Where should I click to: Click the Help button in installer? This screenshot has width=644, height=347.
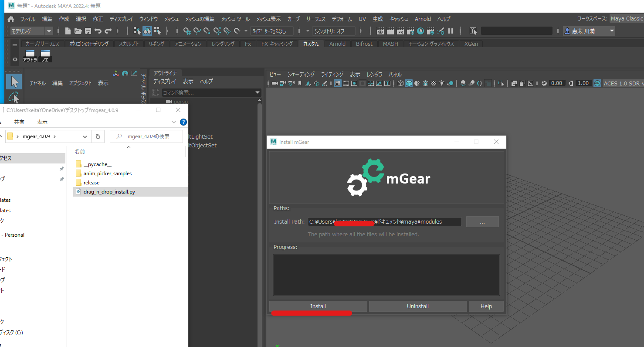tap(486, 306)
